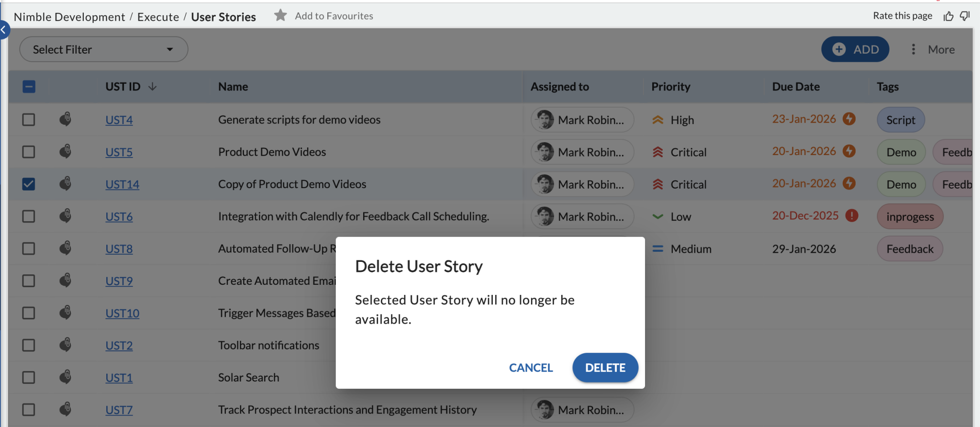Image resolution: width=980 pixels, height=427 pixels.
Task: Open Assigned to dropdown for UST4
Action: click(x=582, y=120)
